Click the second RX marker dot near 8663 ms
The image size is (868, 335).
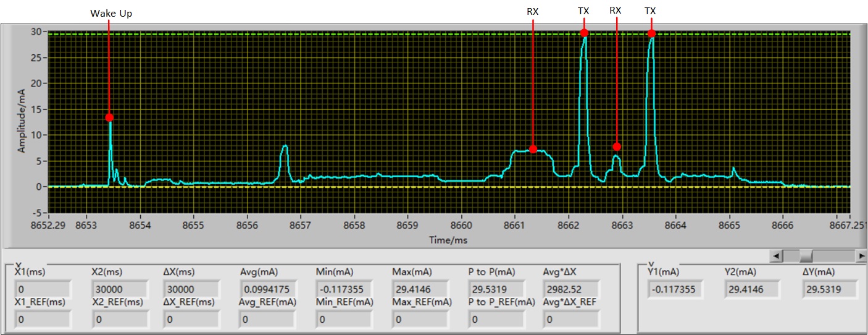pos(617,146)
